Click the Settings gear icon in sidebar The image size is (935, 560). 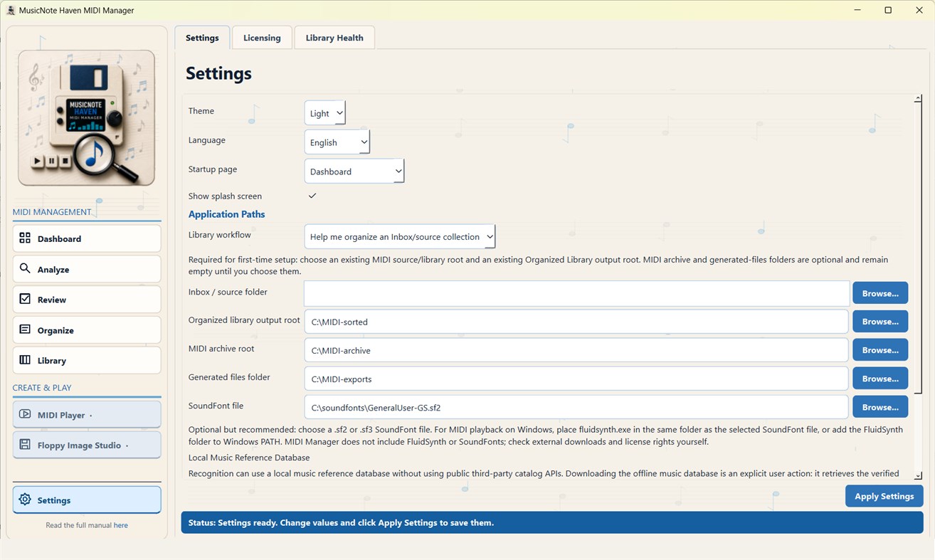25,500
